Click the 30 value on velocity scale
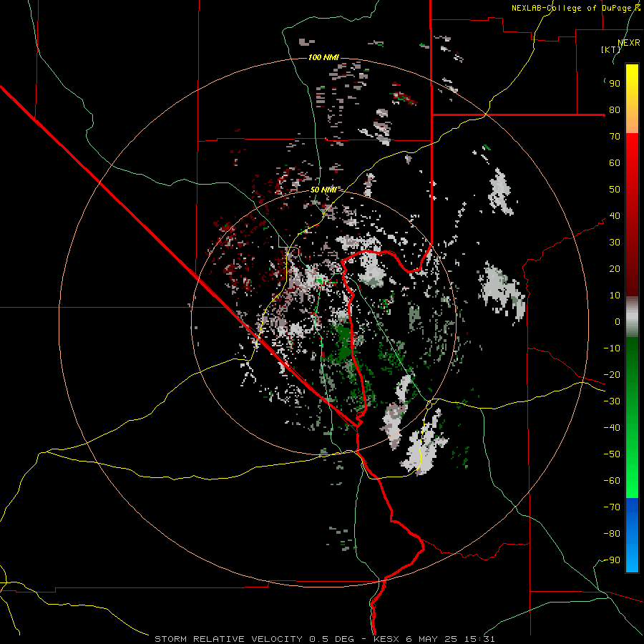644x644 pixels. point(615,243)
